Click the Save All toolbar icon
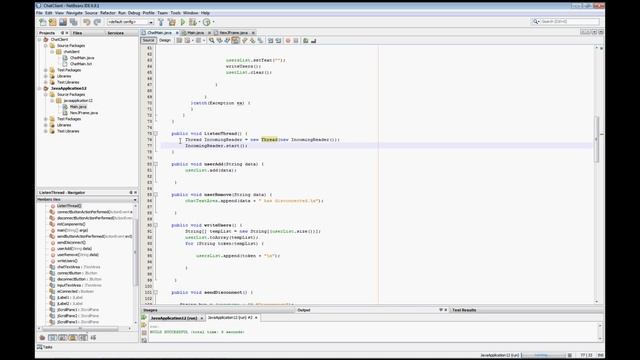 click(x=73, y=22)
